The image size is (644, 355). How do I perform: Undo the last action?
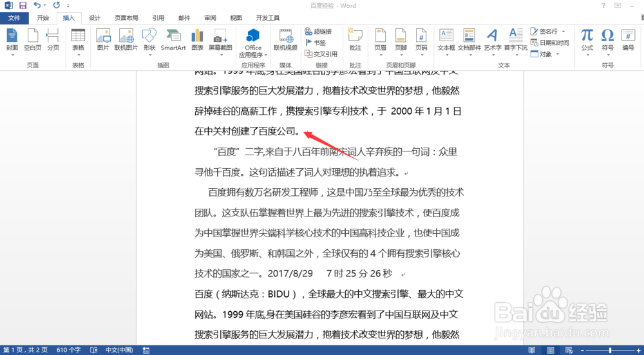(37, 5)
